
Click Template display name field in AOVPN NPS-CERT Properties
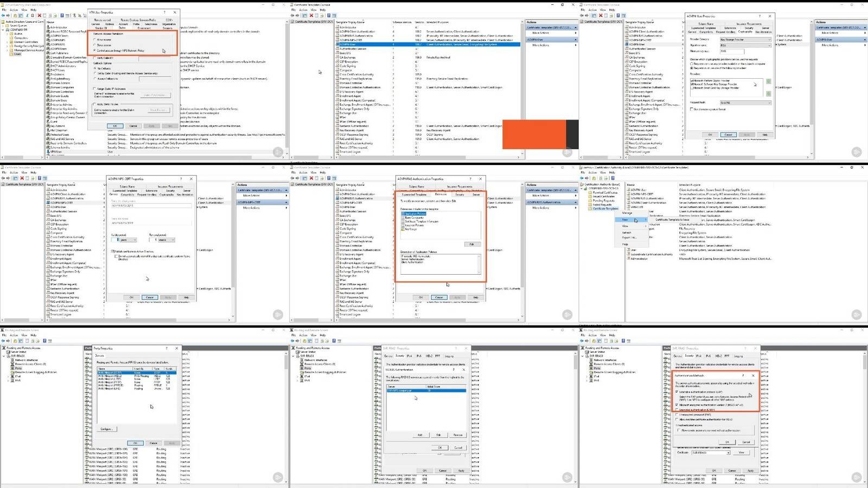point(151,206)
